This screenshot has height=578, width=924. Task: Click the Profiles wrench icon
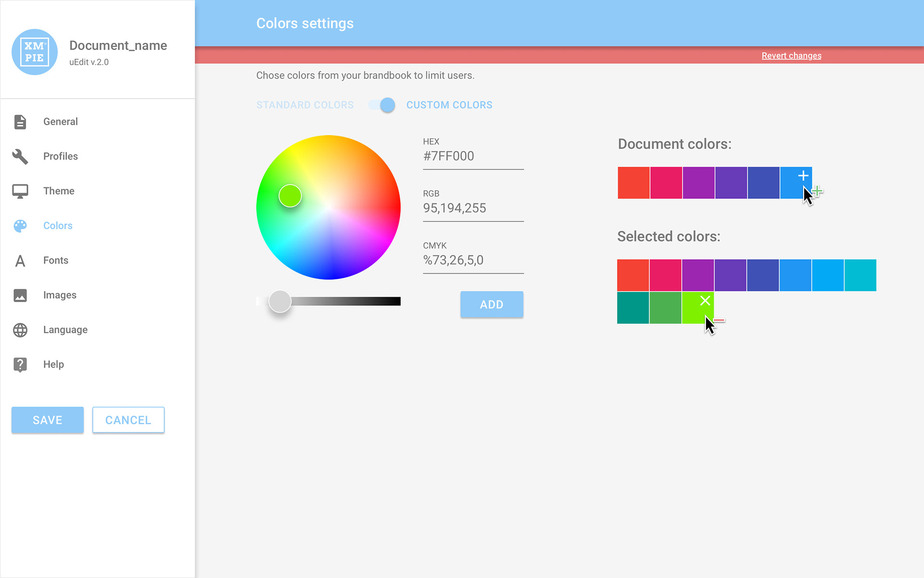click(20, 157)
